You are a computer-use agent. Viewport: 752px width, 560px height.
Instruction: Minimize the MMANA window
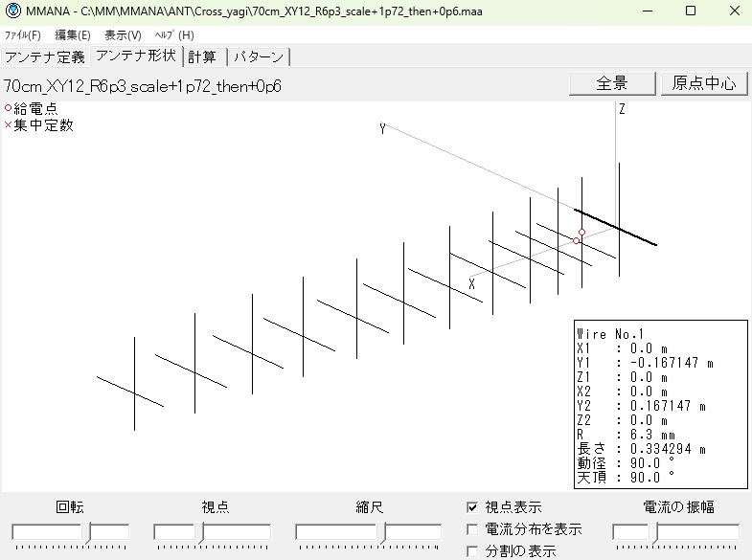(647, 11)
